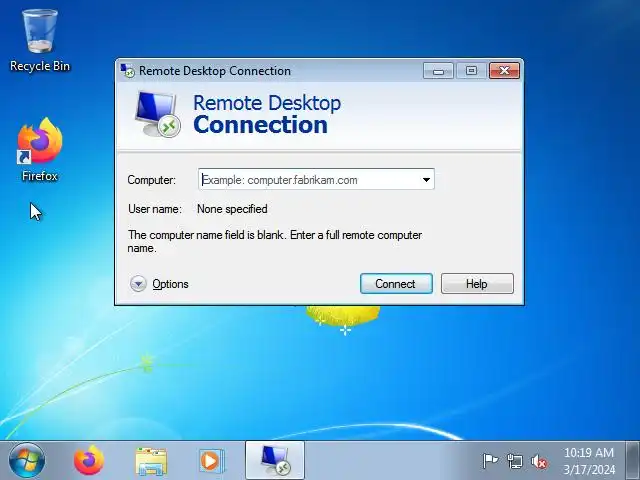
Task: Click the Connect button
Action: pyautogui.click(x=396, y=284)
